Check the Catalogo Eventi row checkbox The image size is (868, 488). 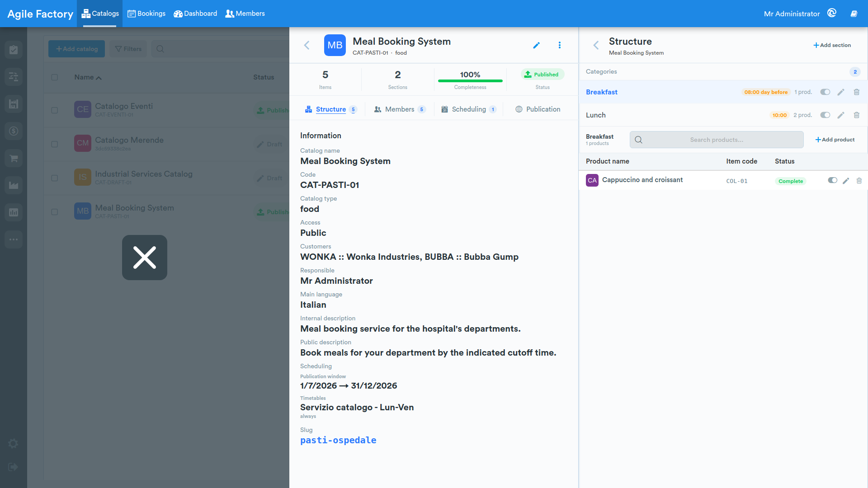pos(55,110)
